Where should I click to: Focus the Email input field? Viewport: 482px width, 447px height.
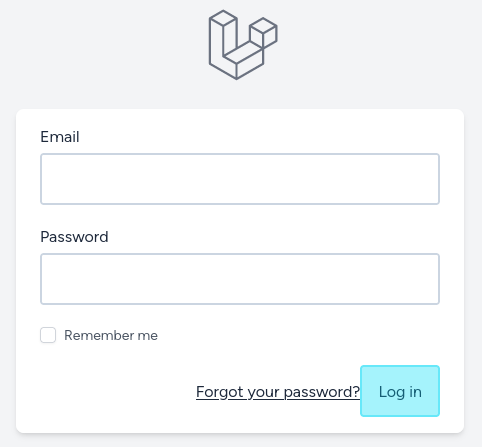tap(240, 179)
